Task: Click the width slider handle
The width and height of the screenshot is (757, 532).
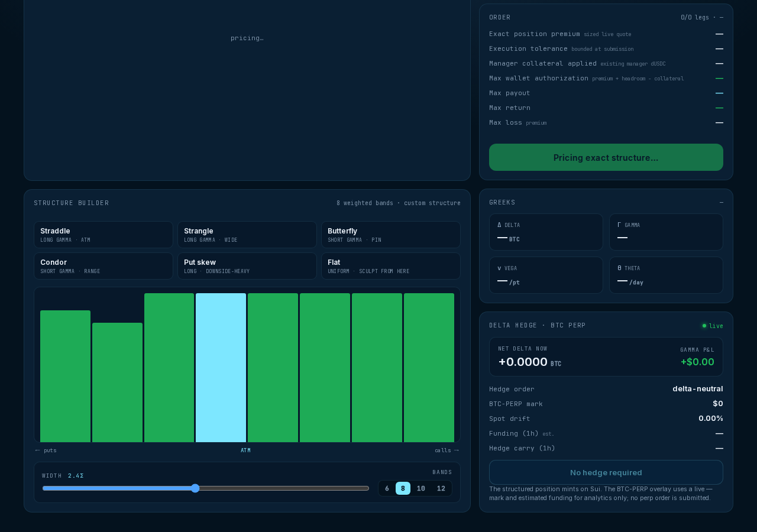Action: pos(195,488)
